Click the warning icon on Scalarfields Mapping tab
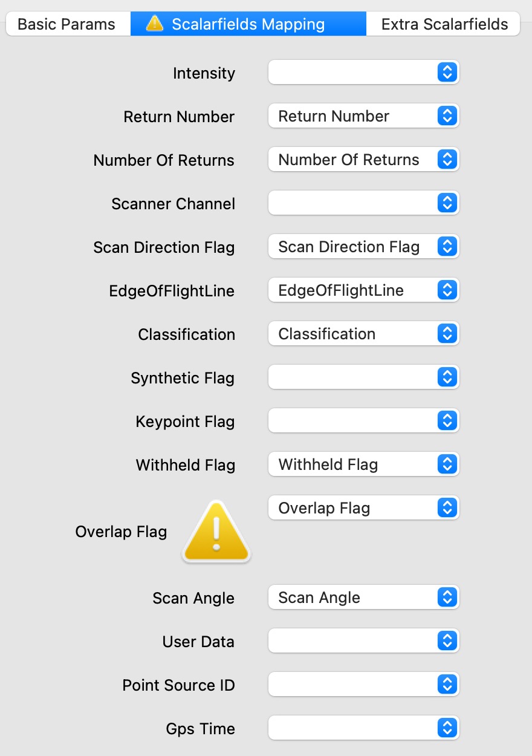This screenshot has height=756, width=532. click(x=155, y=24)
